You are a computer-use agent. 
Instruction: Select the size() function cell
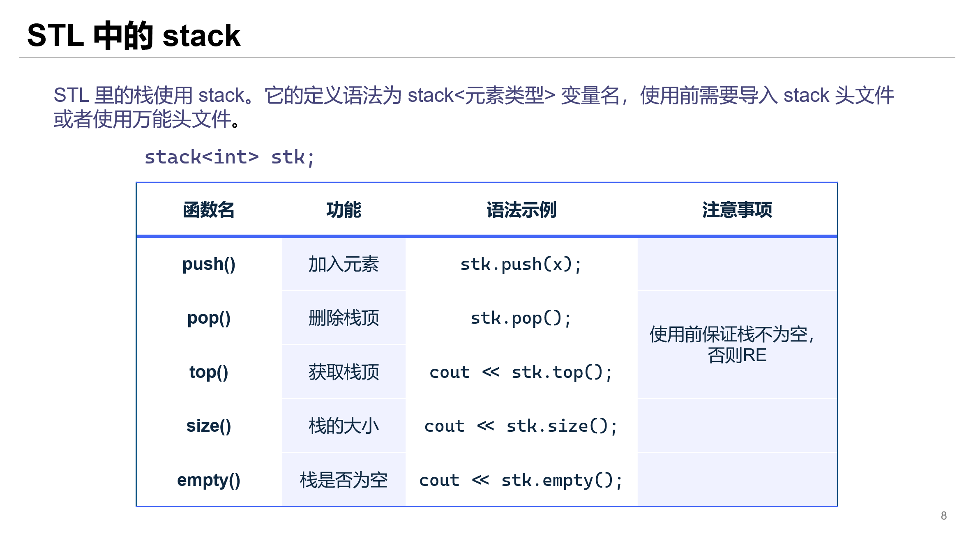click(x=209, y=426)
